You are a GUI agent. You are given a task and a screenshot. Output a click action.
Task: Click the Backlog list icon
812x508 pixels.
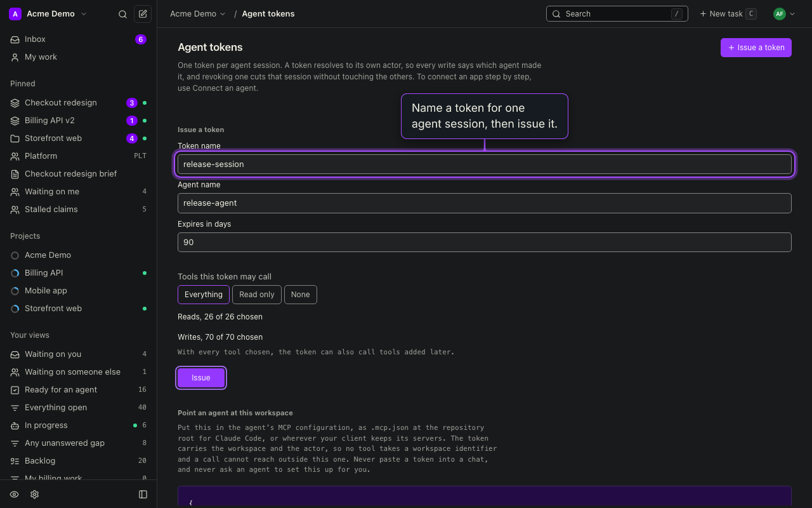pyautogui.click(x=15, y=461)
